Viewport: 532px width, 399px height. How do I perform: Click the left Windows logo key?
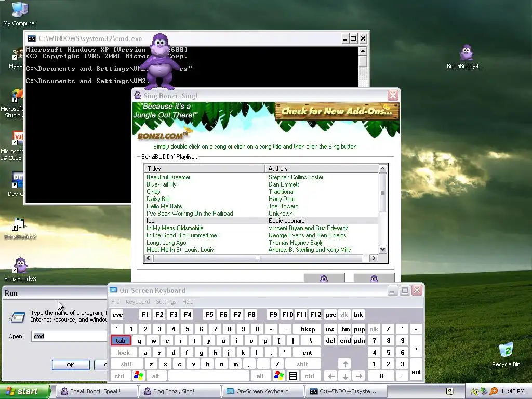point(139,376)
